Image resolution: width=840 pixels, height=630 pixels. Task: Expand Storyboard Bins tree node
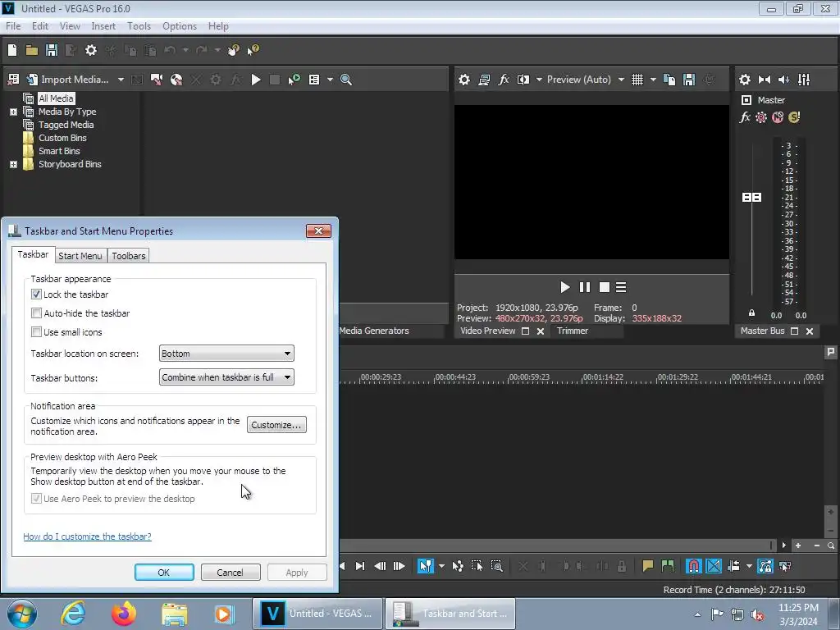point(13,164)
